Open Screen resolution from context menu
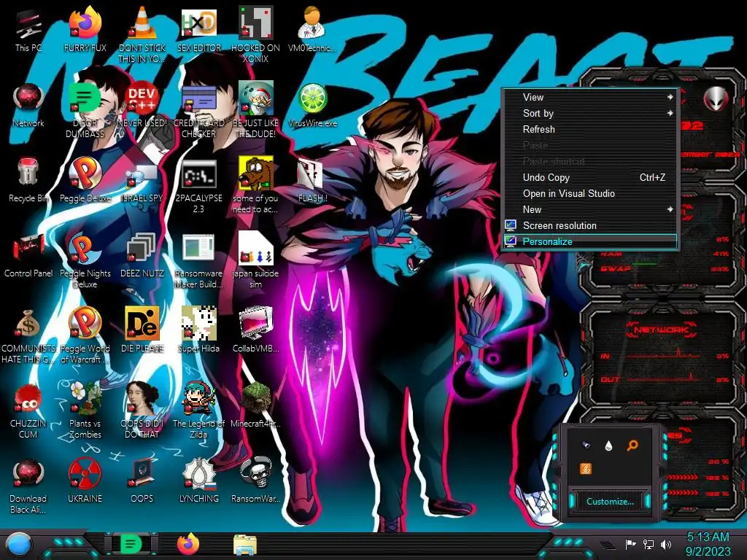The width and height of the screenshot is (747, 560). pos(591,226)
